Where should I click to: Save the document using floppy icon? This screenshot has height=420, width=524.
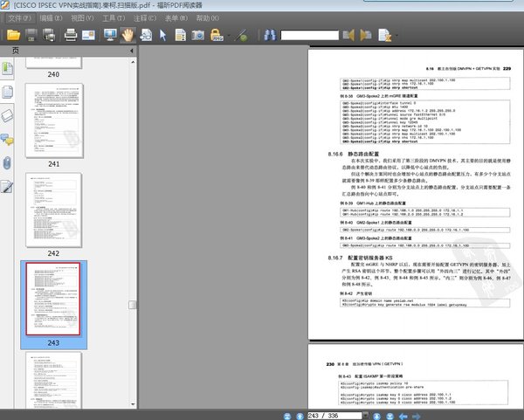(31, 35)
